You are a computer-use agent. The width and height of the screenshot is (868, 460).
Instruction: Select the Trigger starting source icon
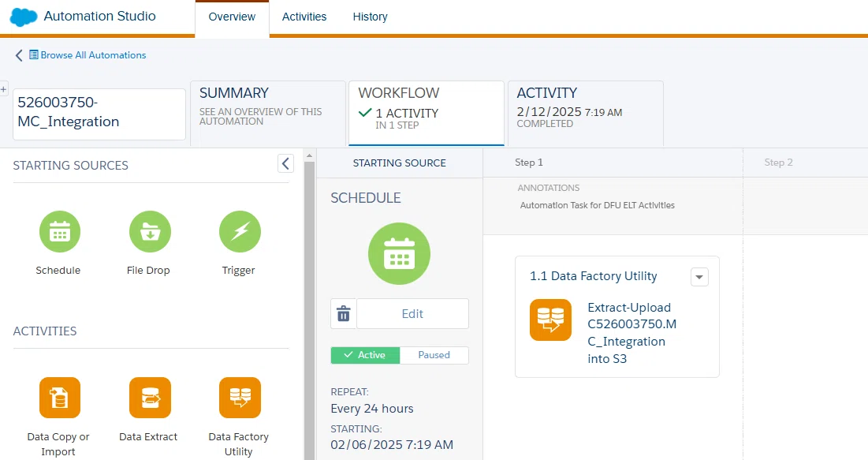pos(240,232)
